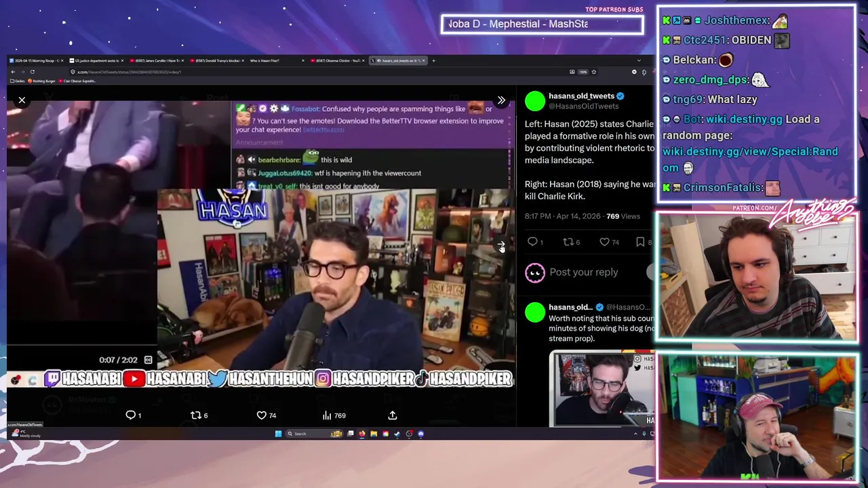This screenshot has width=868, height=488.
Task: Open the Clair Obscur Expedition bookmark
Action: pyautogui.click(x=79, y=81)
